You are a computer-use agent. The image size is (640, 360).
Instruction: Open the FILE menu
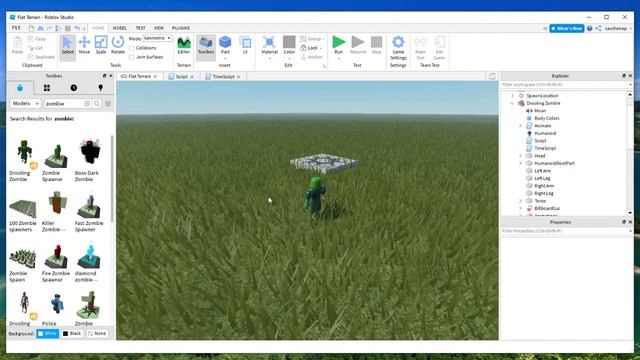tap(16, 28)
